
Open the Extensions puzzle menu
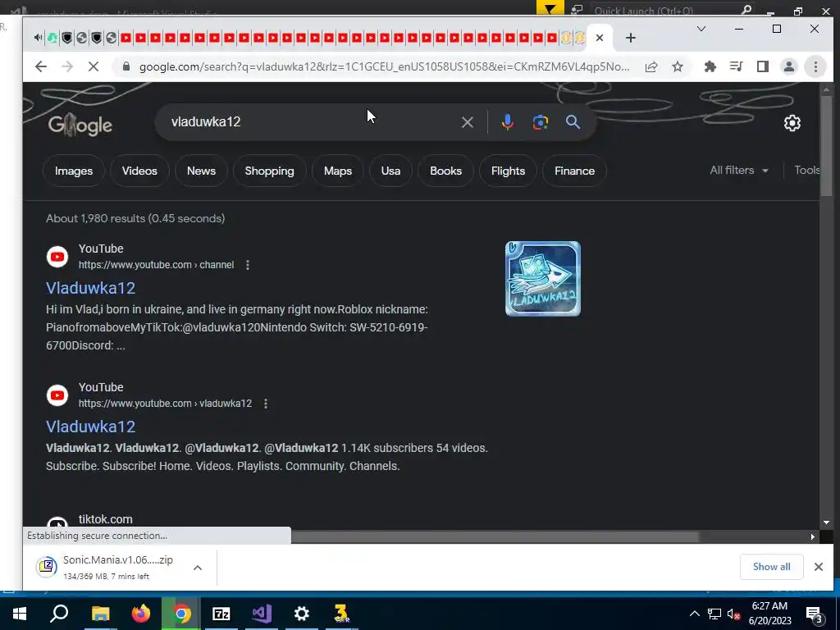pos(710,66)
